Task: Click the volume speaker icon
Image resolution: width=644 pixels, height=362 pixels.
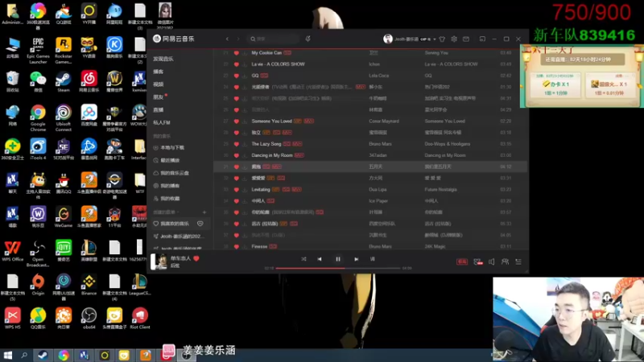Action: tap(491, 261)
